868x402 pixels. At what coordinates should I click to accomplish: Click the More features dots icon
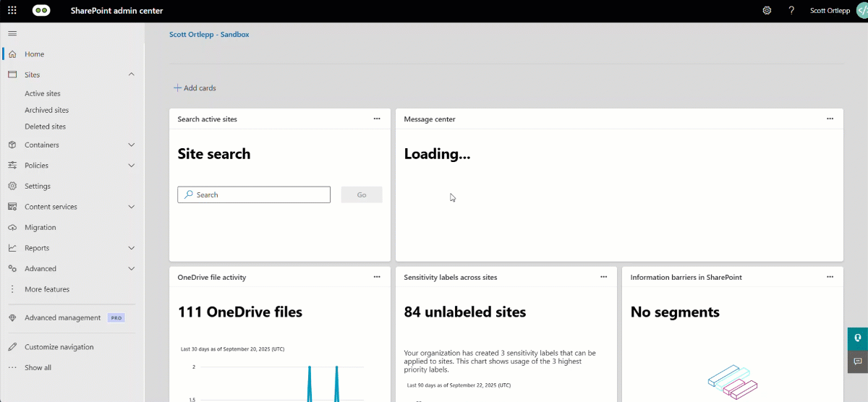tap(12, 289)
